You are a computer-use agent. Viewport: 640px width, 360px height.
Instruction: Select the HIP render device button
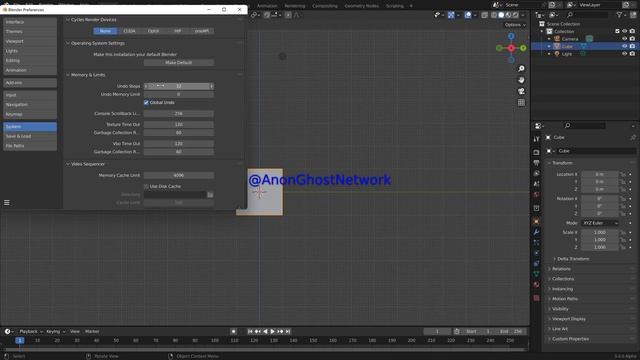click(x=178, y=31)
